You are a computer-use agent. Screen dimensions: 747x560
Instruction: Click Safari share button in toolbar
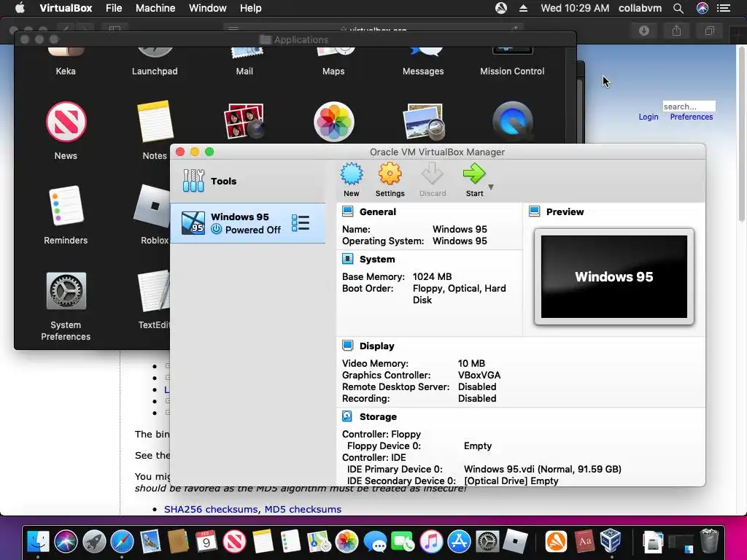click(x=676, y=31)
